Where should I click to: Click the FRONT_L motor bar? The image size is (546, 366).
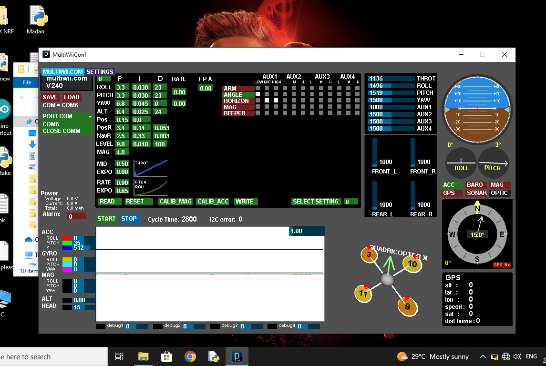(x=375, y=152)
